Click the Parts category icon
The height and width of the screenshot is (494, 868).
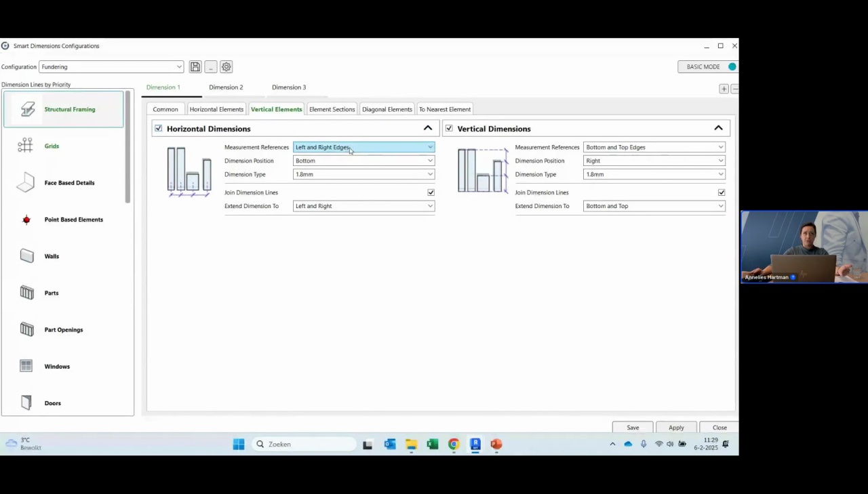26,293
